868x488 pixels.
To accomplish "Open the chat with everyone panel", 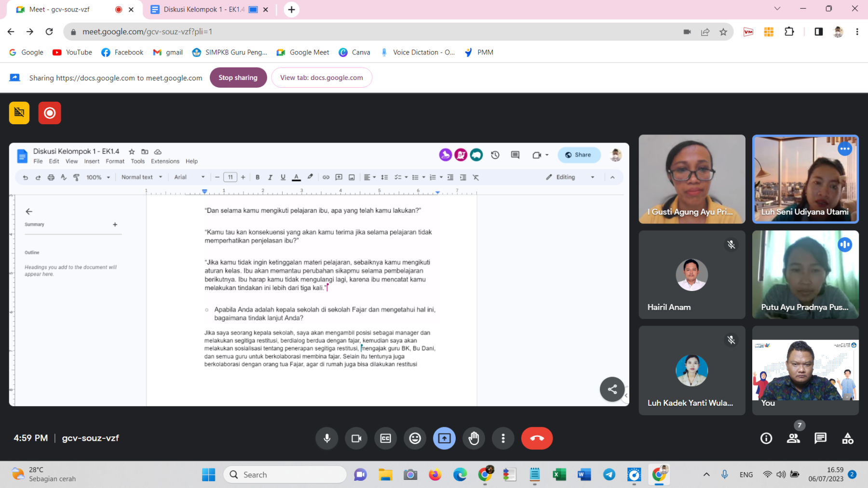I will coord(820,438).
